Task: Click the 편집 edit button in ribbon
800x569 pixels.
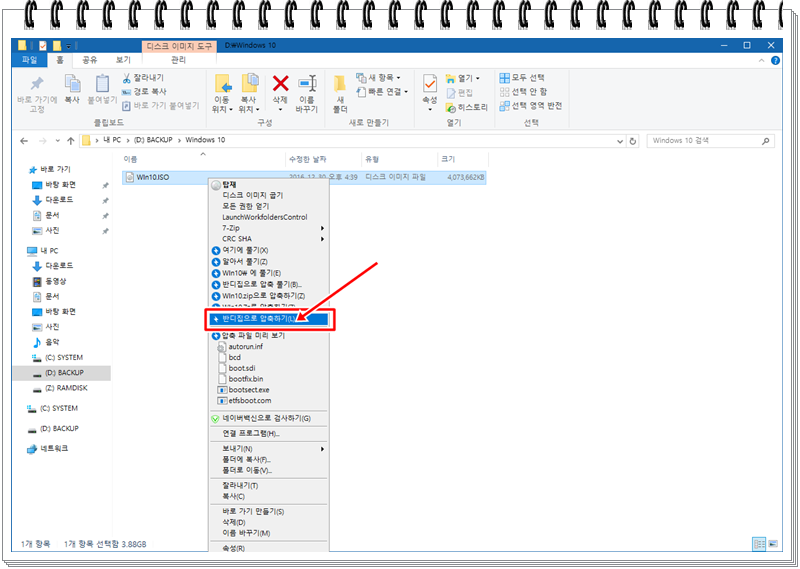Action: (460, 92)
